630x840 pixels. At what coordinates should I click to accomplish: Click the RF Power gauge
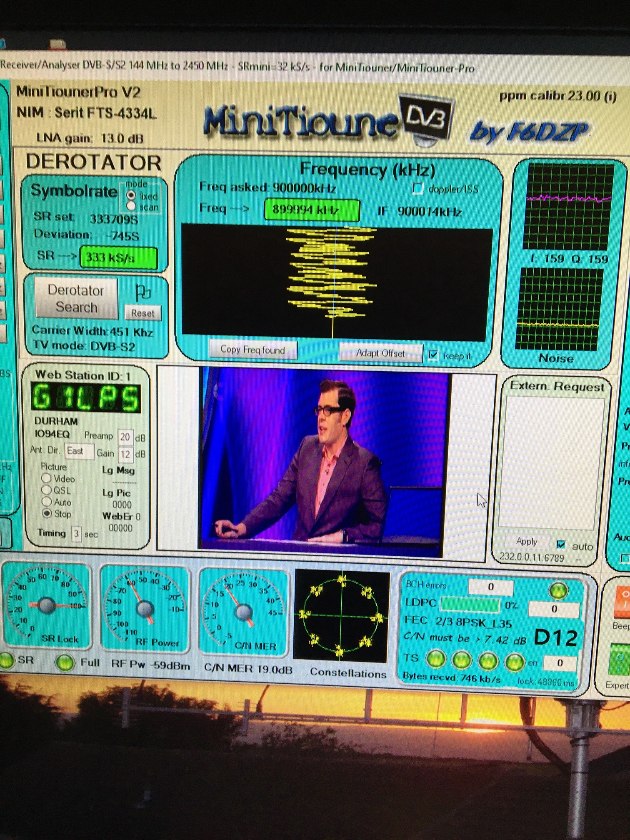coord(145,609)
